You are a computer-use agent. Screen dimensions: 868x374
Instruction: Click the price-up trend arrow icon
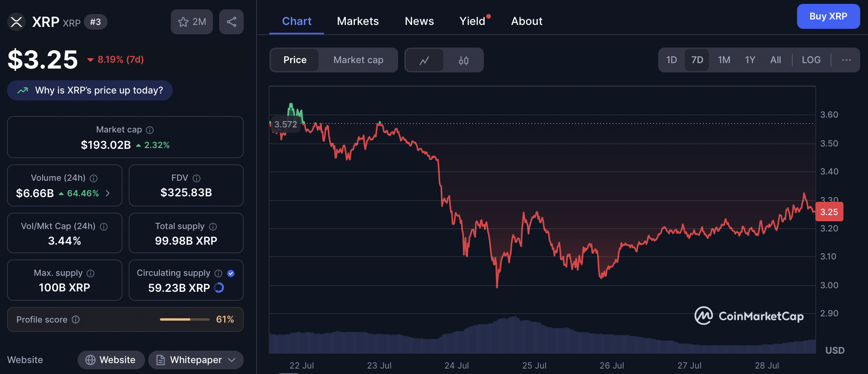click(x=23, y=90)
